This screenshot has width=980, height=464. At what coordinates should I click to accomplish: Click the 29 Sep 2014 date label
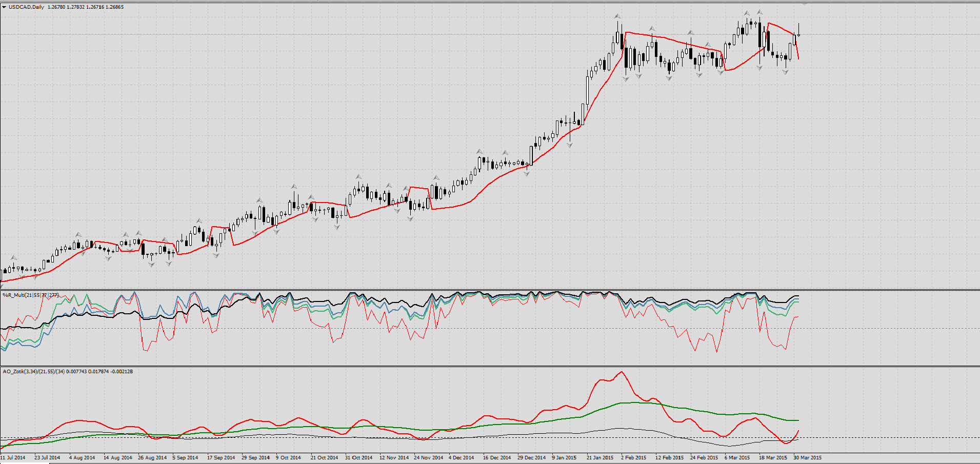pyautogui.click(x=255, y=458)
